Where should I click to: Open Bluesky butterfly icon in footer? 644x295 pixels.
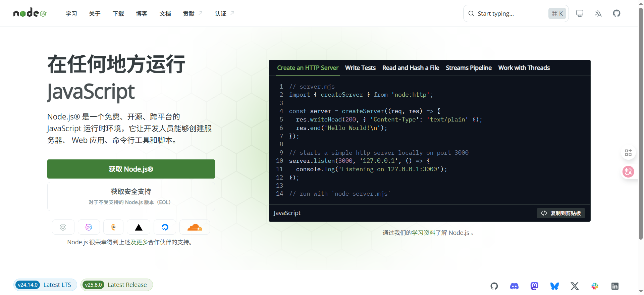click(x=554, y=286)
